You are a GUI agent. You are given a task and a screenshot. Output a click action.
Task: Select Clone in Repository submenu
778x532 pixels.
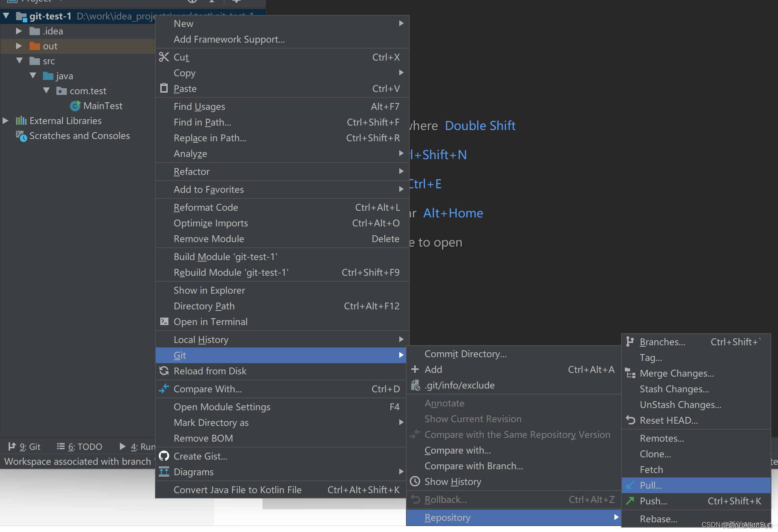click(696, 454)
